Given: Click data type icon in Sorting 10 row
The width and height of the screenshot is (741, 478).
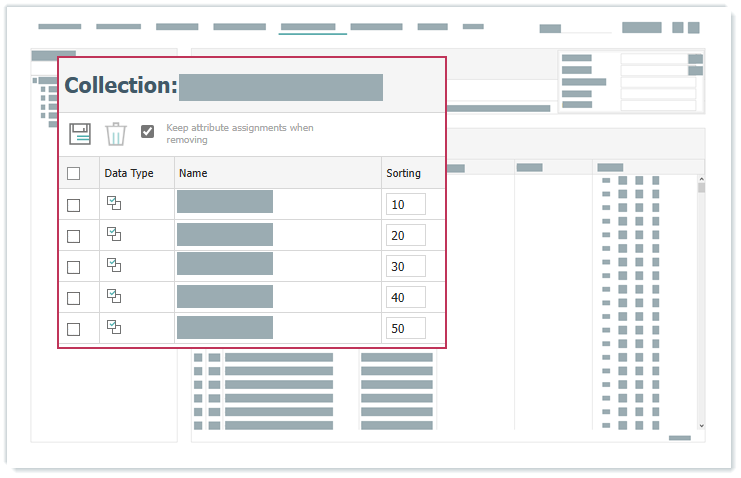Looking at the screenshot, I should (114, 204).
